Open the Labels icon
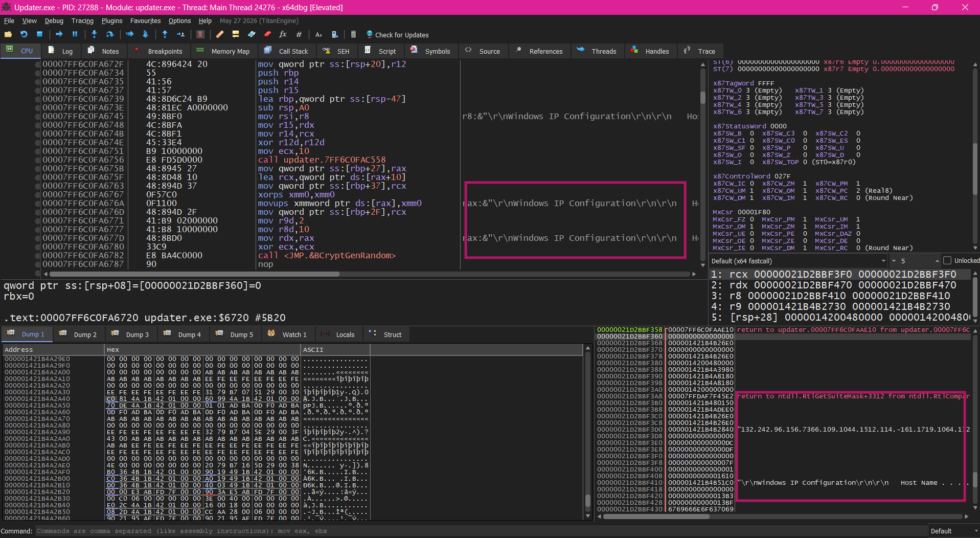The height and width of the screenshot is (538, 980). pos(252,34)
